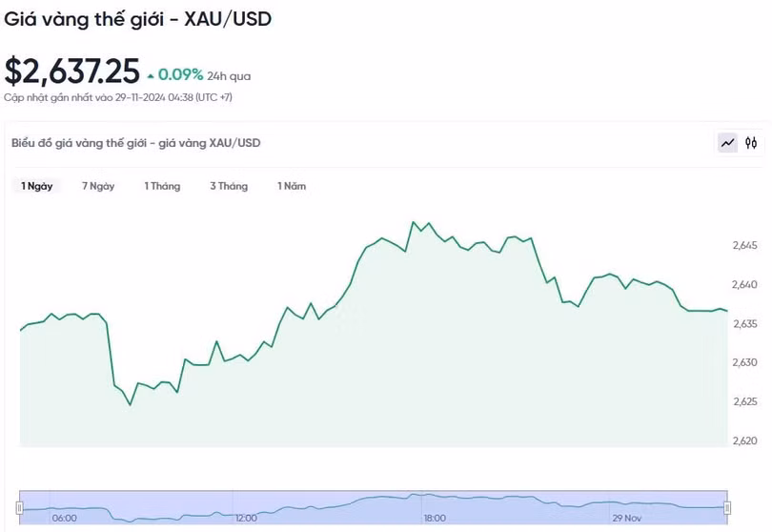Switch to the line chart view
The width and height of the screenshot is (772, 532).
728,143
